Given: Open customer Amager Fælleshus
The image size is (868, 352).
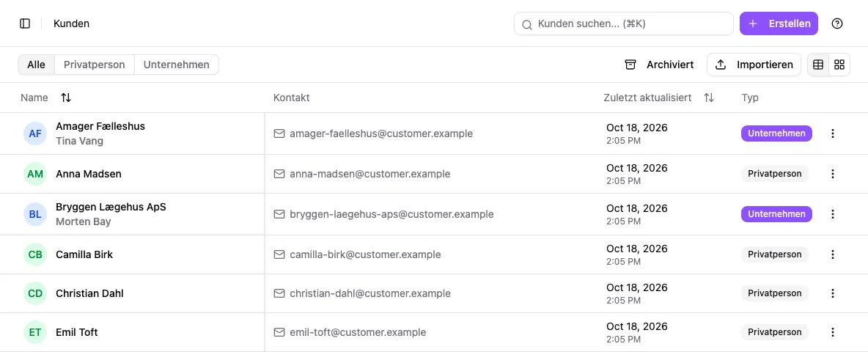Looking at the screenshot, I should 100,126.
